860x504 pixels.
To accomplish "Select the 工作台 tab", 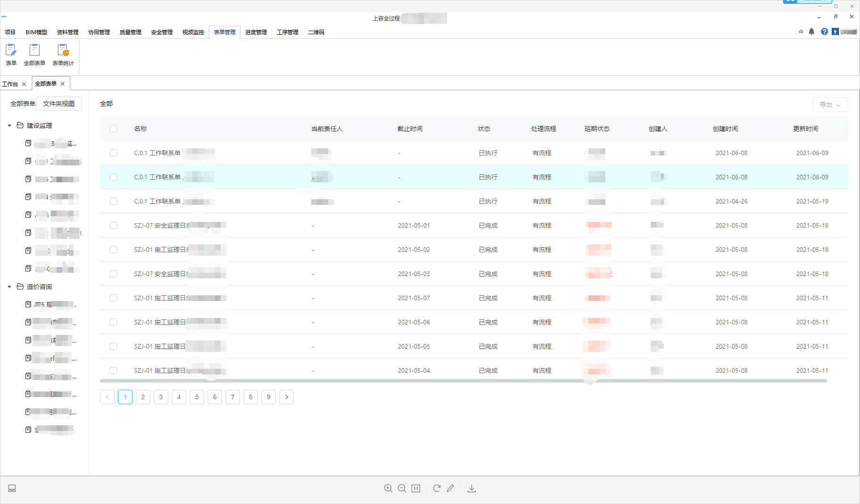I will [10, 84].
